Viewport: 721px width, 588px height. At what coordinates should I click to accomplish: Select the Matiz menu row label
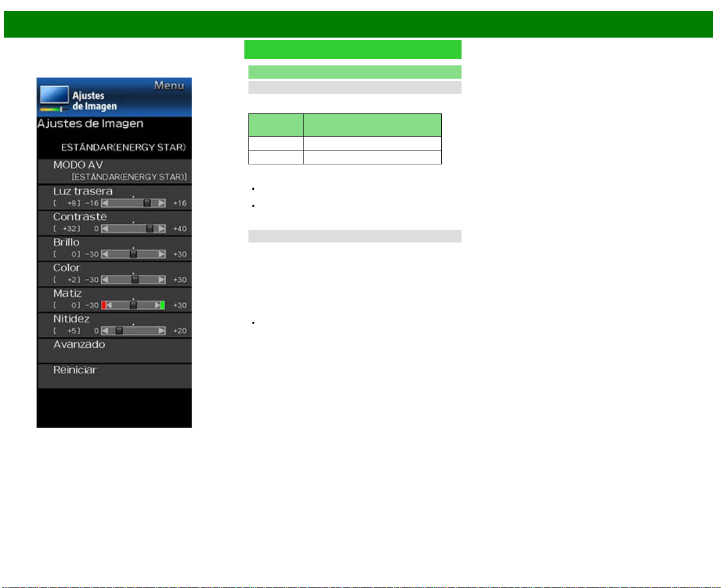point(67,293)
